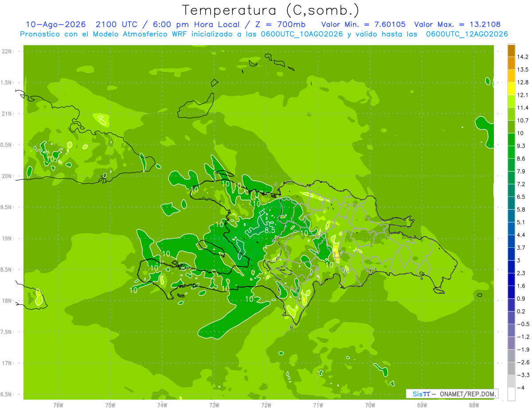Click the 2.3 label on the color scale

pos(521,273)
